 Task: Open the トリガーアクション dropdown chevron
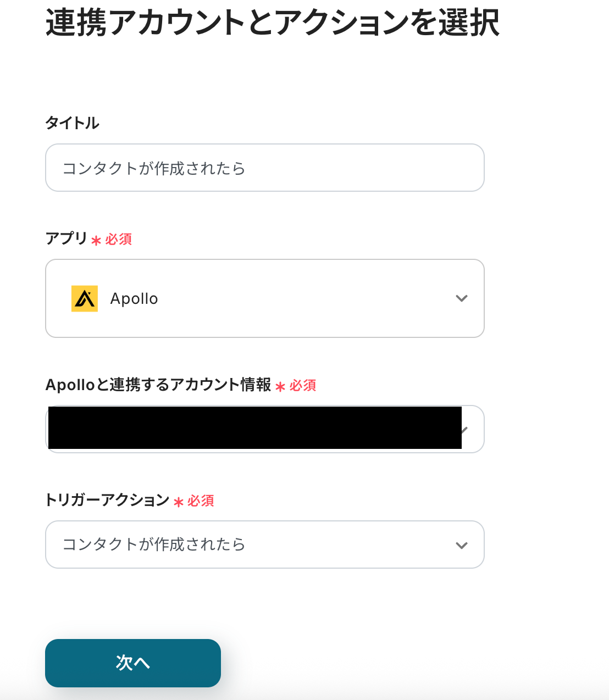point(462,545)
